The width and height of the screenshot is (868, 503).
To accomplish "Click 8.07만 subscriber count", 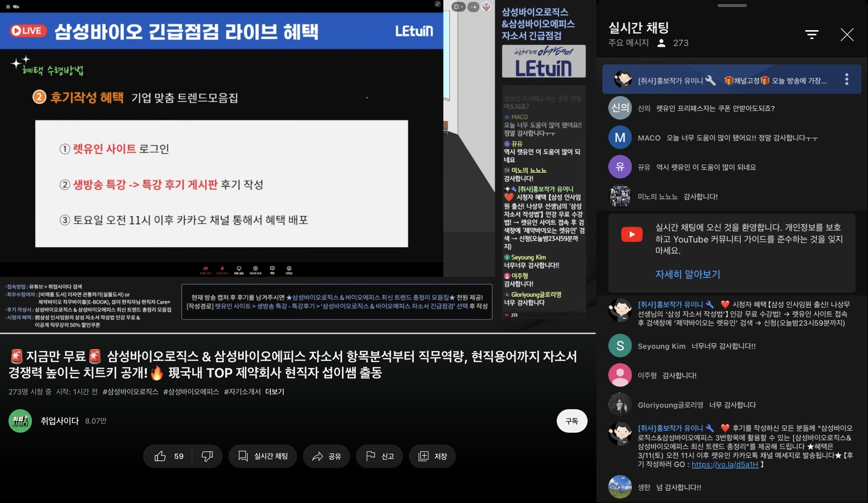I will (96, 421).
